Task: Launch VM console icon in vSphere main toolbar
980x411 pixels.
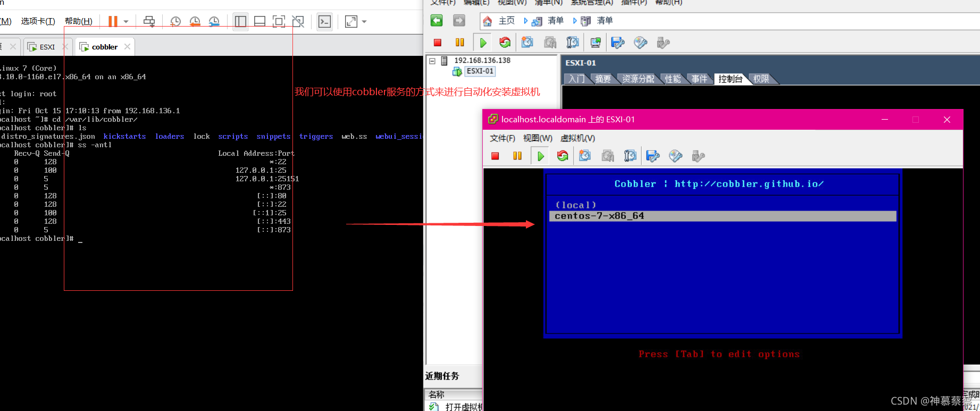Action: 596,43
